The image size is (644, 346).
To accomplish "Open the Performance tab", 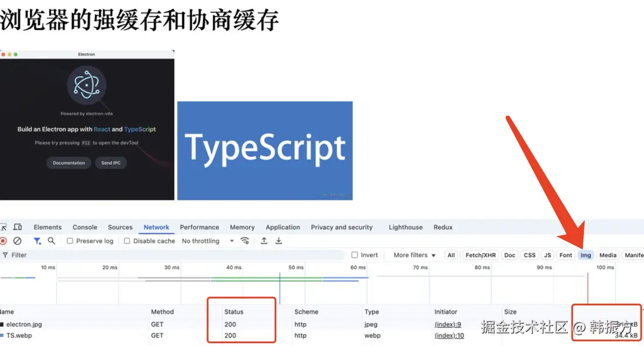I will [x=199, y=227].
